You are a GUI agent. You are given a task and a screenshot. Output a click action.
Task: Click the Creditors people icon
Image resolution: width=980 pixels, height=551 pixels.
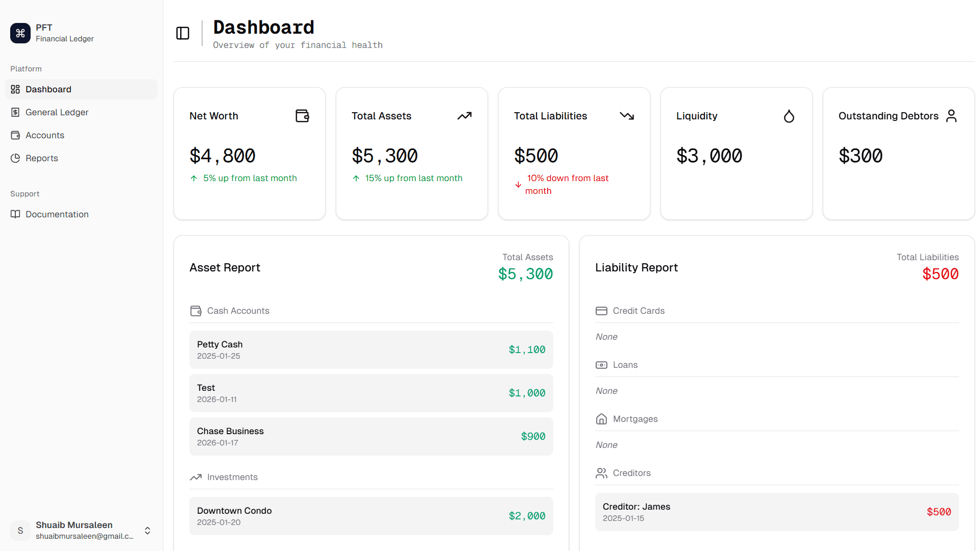click(x=601, y=473)
